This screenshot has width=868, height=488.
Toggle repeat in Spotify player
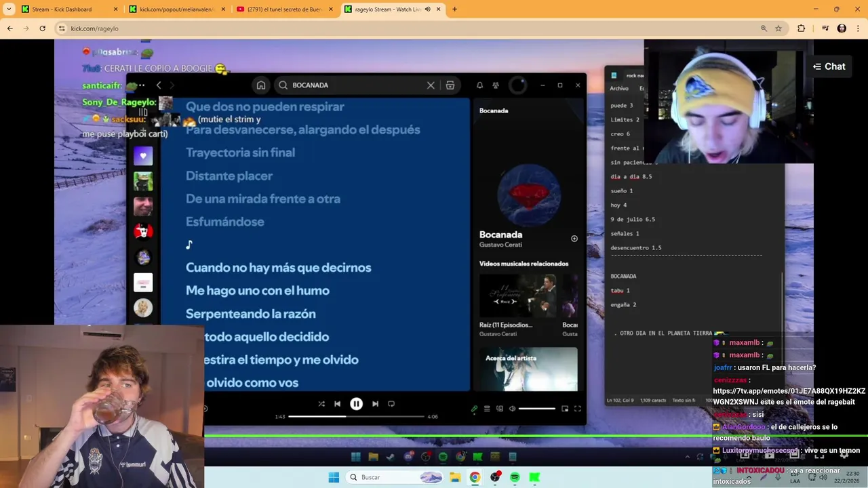point(391,404)
